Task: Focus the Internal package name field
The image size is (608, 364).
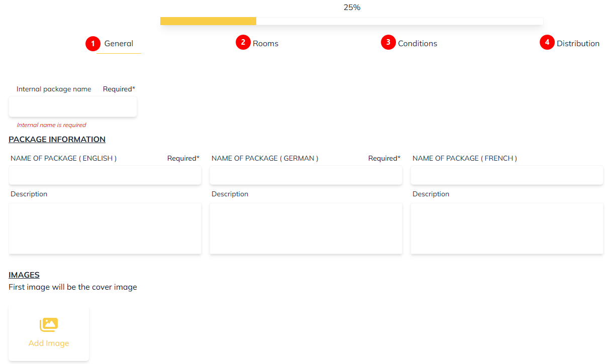Action: point(73,106)
